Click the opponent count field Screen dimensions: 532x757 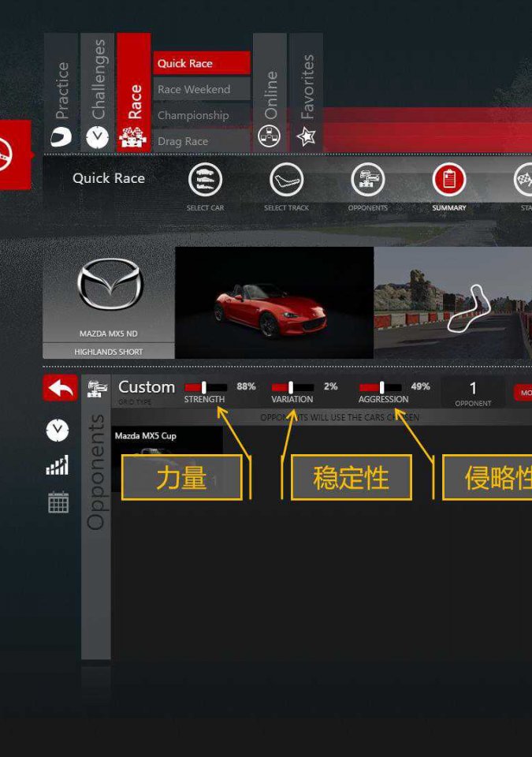click(x=473, y=393)
